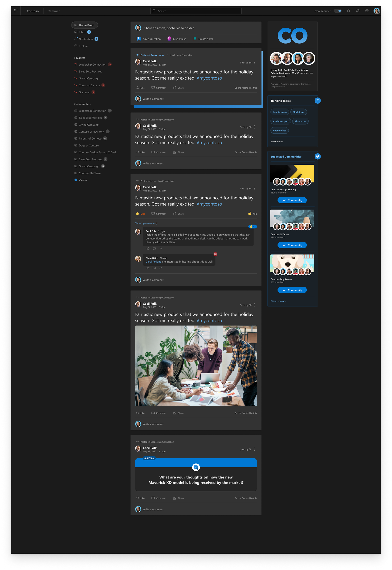Open Contoso of New York community
This screenshot has height=570, width=392.
point(92,132)
